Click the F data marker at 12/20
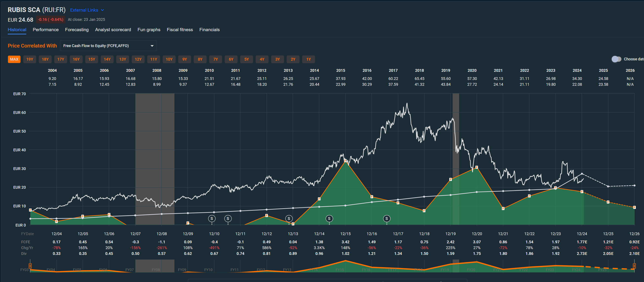The width and height of the screenshot is (644, 282). [477, 167]
